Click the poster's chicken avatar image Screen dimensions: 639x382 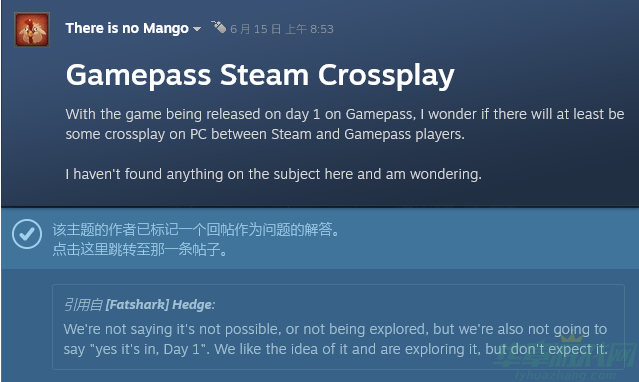pyautogui.click(x=32, y=30)
